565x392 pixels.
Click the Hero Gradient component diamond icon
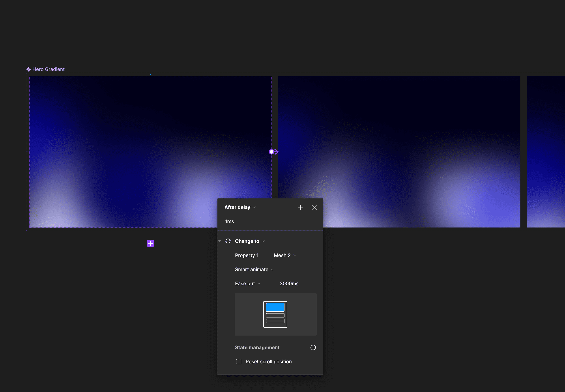click(28, 69)
